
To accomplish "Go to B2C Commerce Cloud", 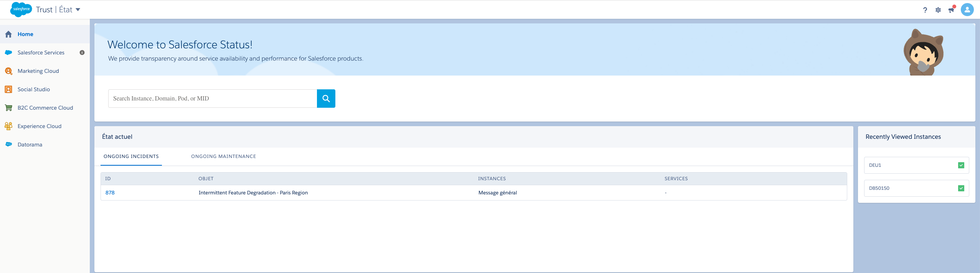I will (45, 108).
